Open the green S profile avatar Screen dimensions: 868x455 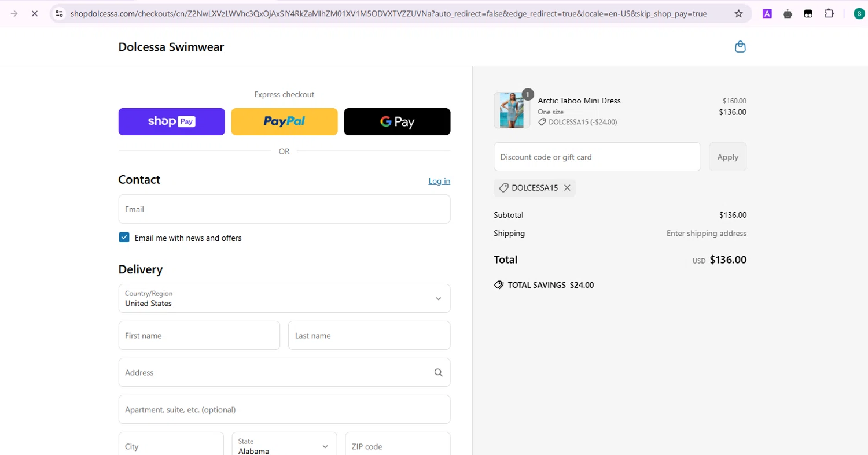tap(859, 13)
